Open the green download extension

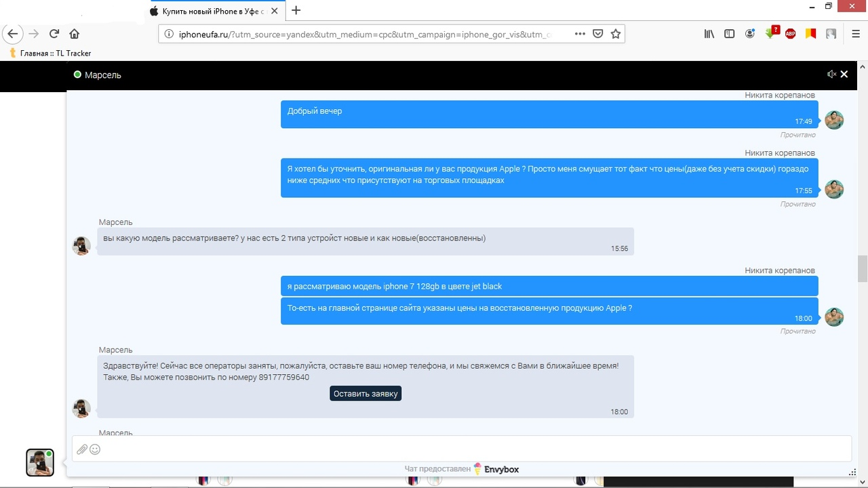[x=771, y=33]
